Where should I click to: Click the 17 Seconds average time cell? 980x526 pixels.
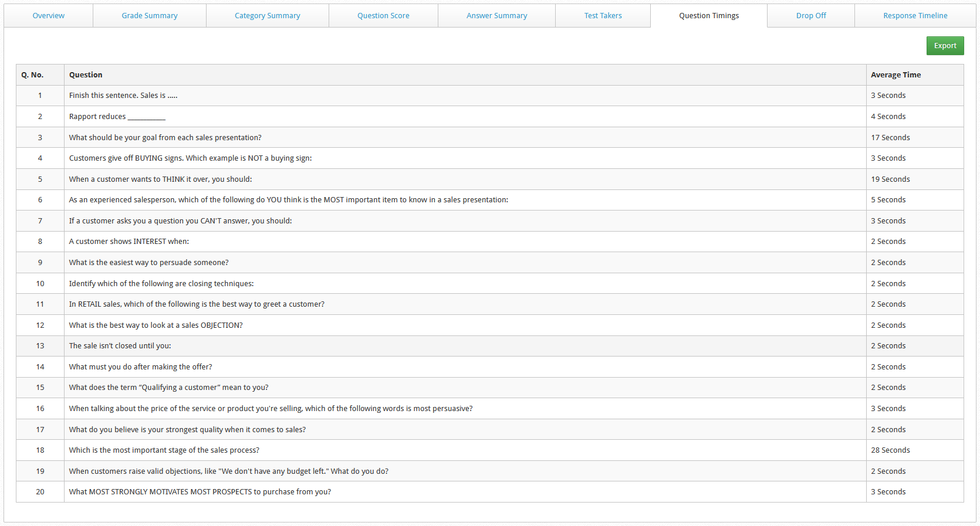point(890,138)
